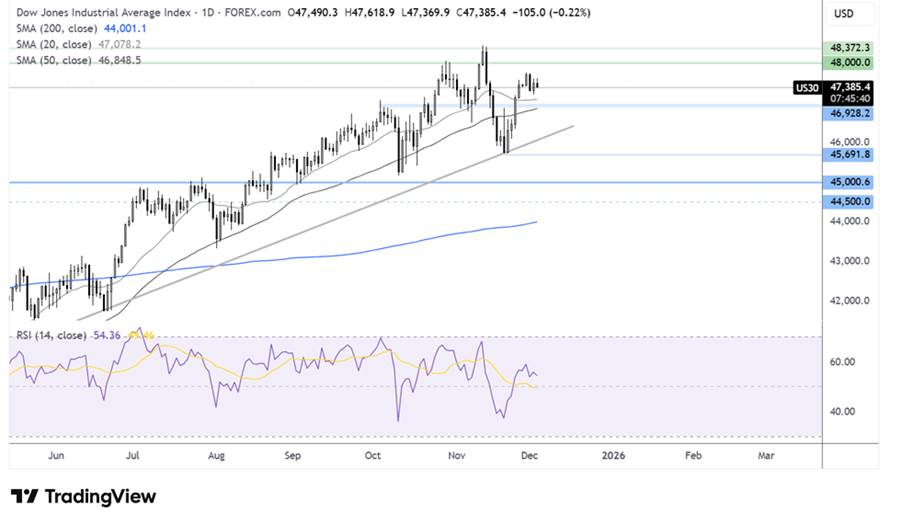Click the US30 symbol price label
Image resolution: width=902 pixels, height=524 pixels.
click(x=807, y=88)
